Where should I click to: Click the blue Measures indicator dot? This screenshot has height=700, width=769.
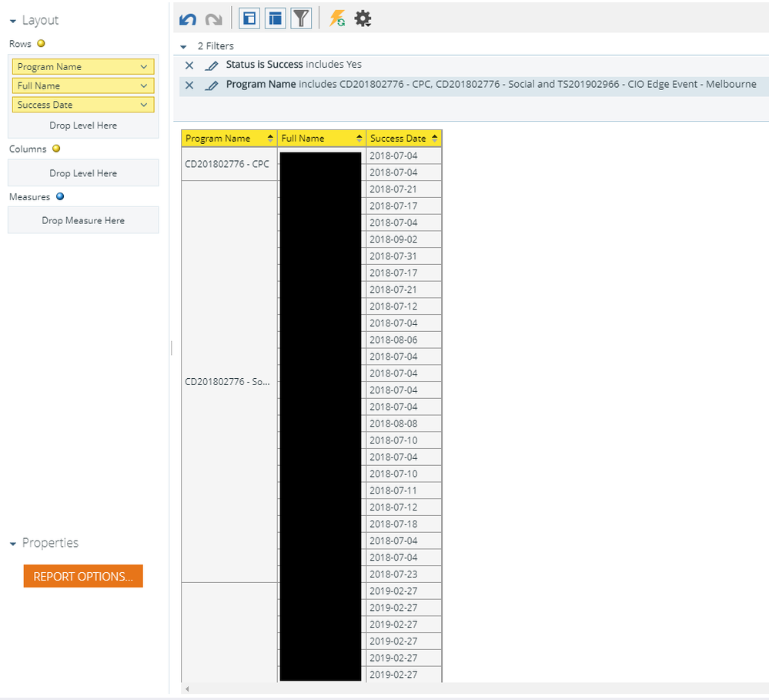pos(60,196)
